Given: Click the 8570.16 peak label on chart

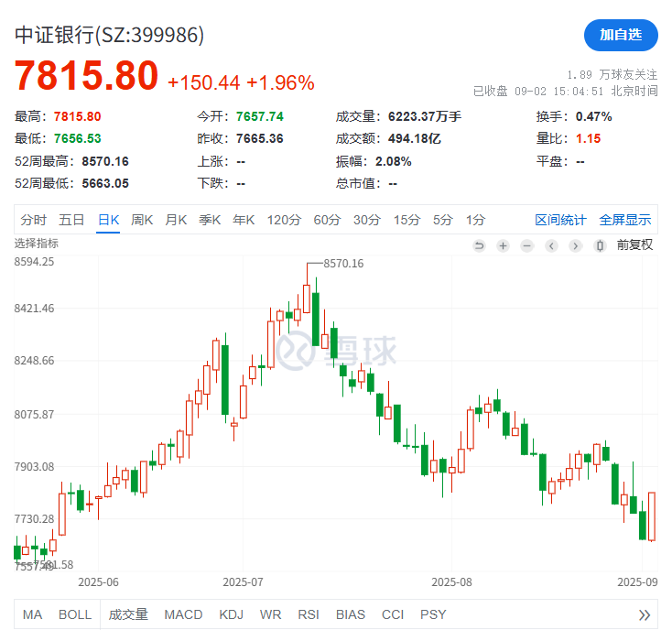Looking at the screenshot, I should tap(343, 264).
